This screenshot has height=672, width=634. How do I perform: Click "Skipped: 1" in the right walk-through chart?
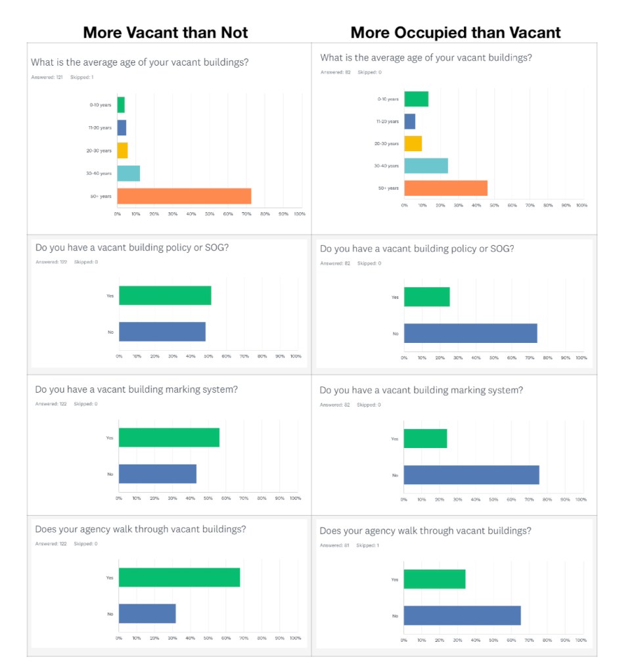[x=367, y=545]
